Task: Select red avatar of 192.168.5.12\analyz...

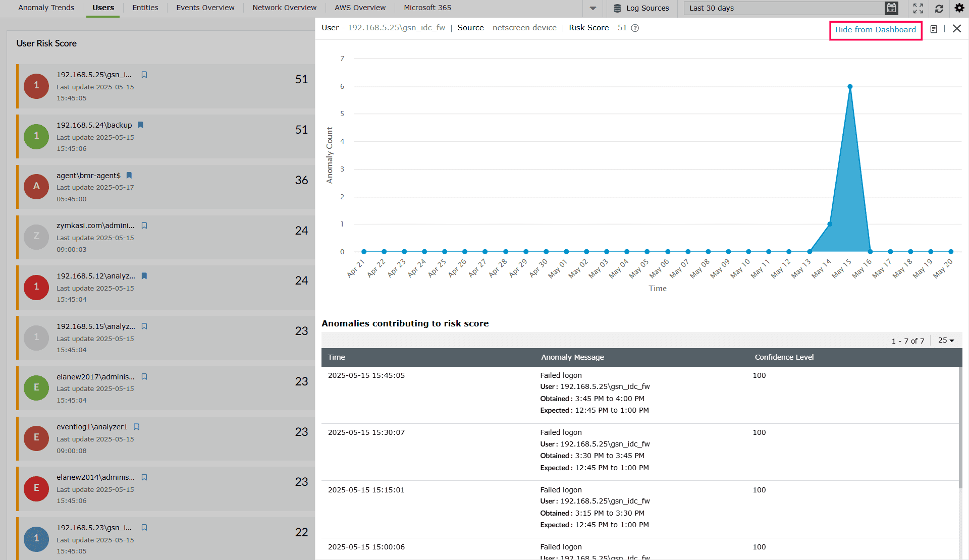Action: (x=36, y=287)
